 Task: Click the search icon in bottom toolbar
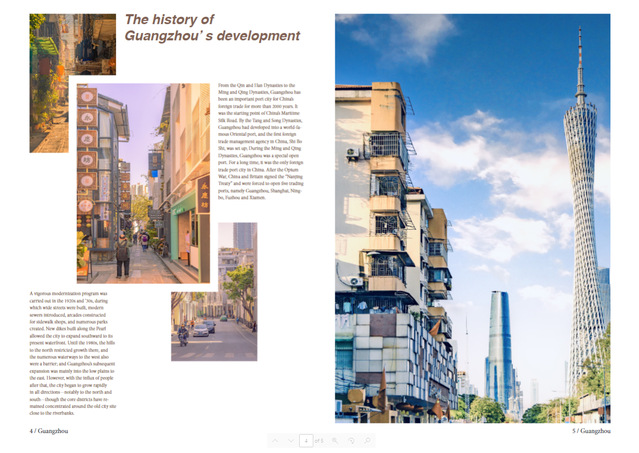367,441
